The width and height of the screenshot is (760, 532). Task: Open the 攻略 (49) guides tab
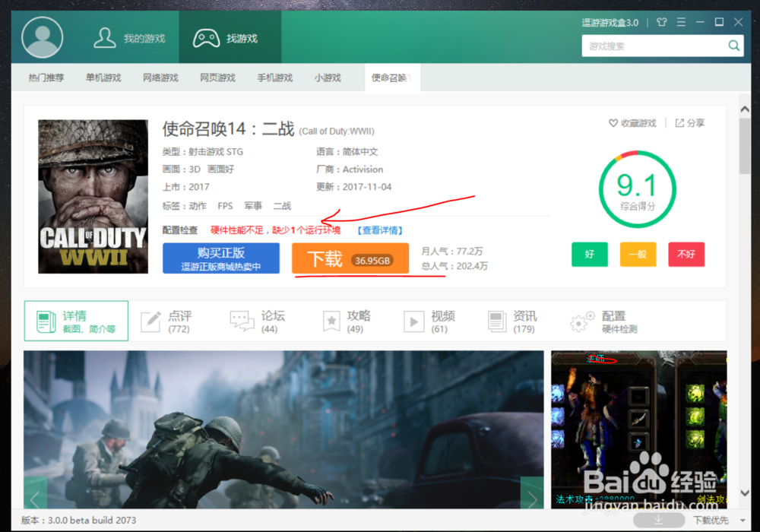(x=346, y=321)
